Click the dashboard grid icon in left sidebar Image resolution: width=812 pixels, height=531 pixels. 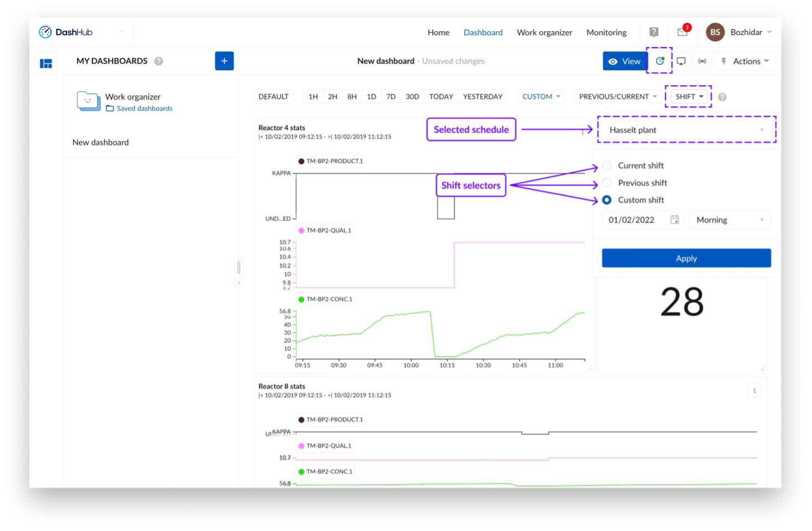point(46,64)
